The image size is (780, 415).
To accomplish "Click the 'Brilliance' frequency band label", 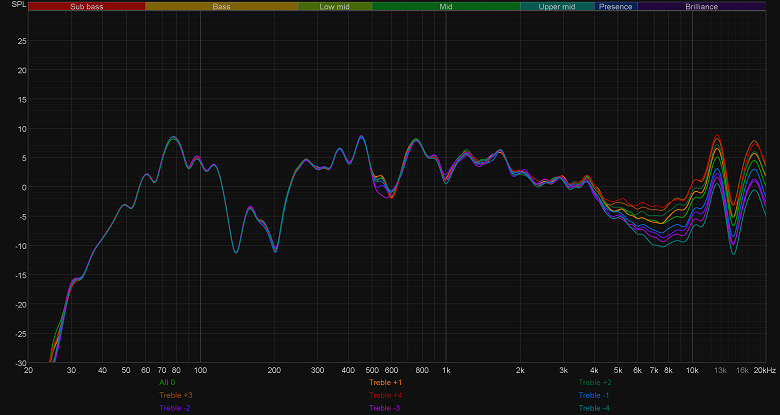I will click(x=701, y=6).
